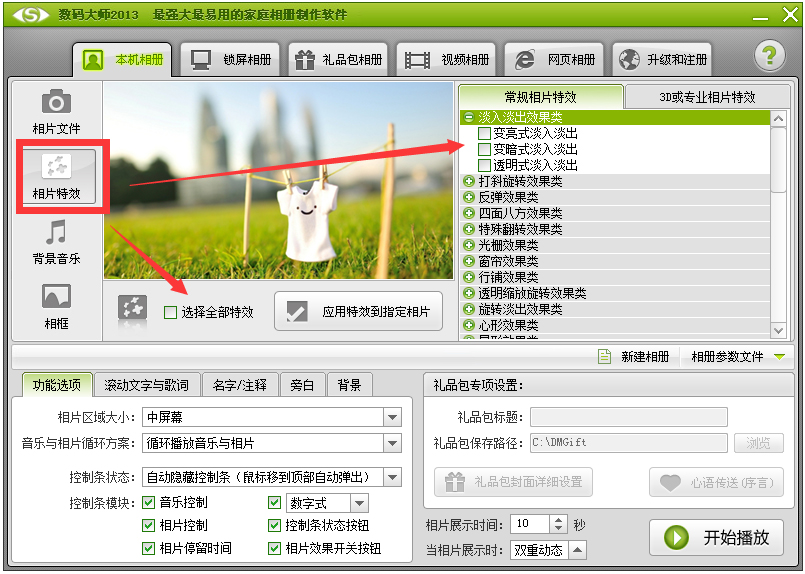Open the 音乐与相片循环方案 dropdown
The width and height of the screenshot is (805, 574).
(392, 443)
